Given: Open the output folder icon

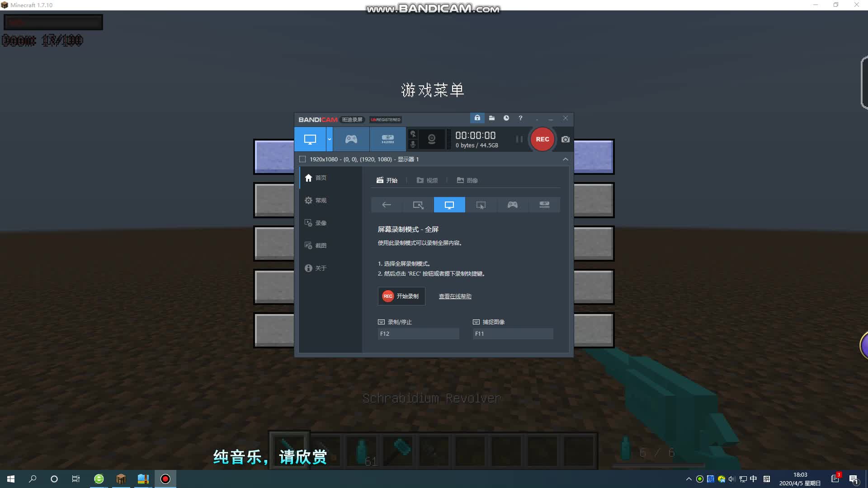Looking at the screenshot, I should tap(492, 118).
